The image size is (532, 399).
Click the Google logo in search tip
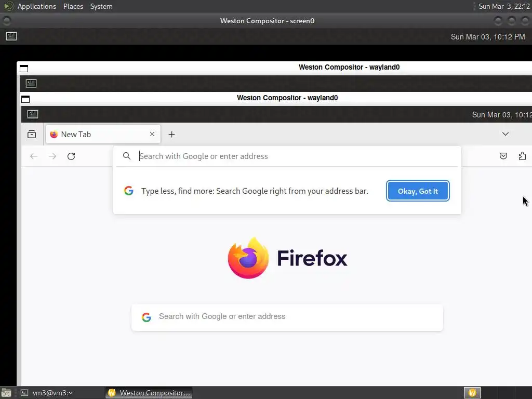point(129,191)
